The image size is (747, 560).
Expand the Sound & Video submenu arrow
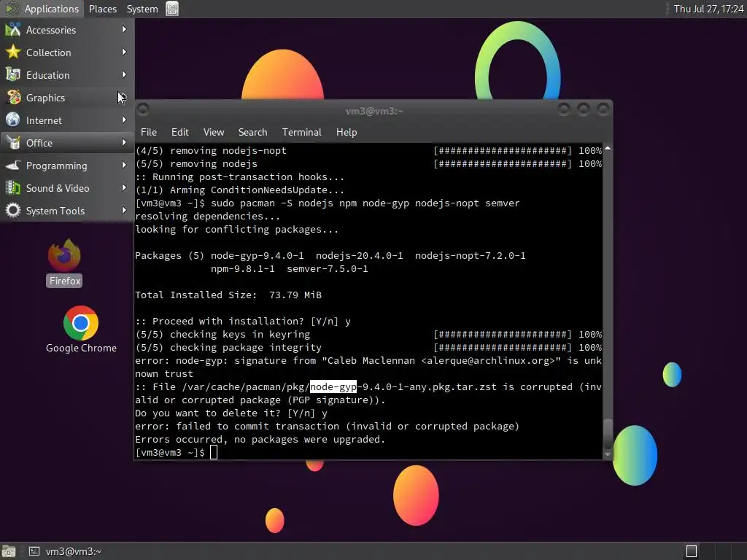(x=124, y=187)
